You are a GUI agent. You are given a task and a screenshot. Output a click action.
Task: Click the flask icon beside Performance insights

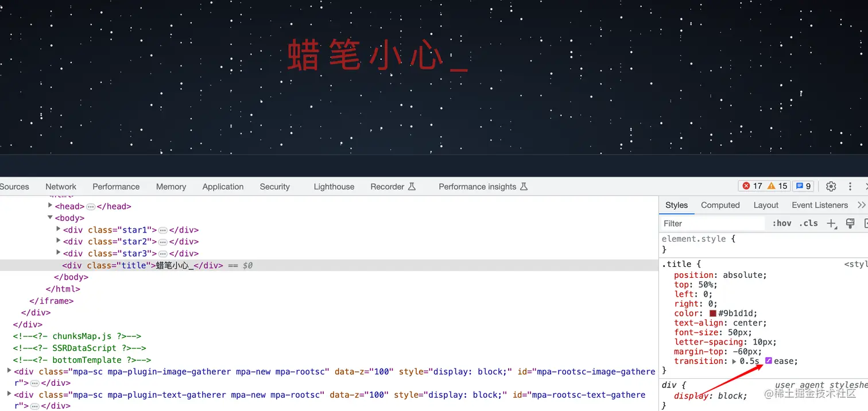523,187
